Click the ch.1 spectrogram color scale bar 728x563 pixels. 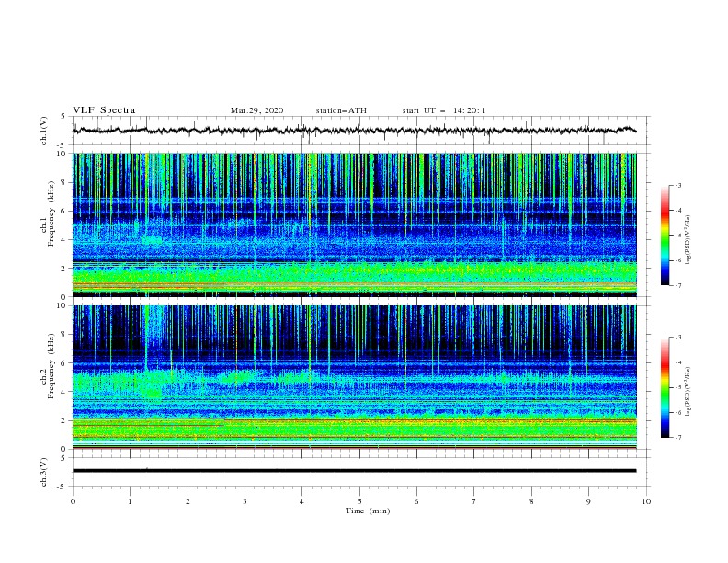(x=665, y=236)
